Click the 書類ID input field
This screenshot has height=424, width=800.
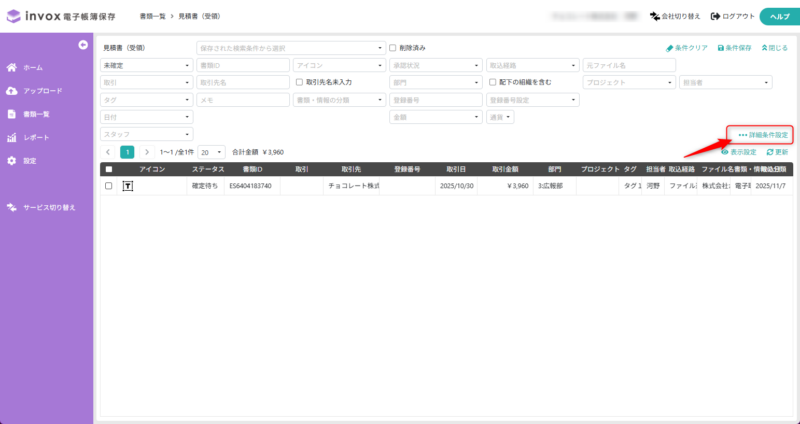click(243, 65)
